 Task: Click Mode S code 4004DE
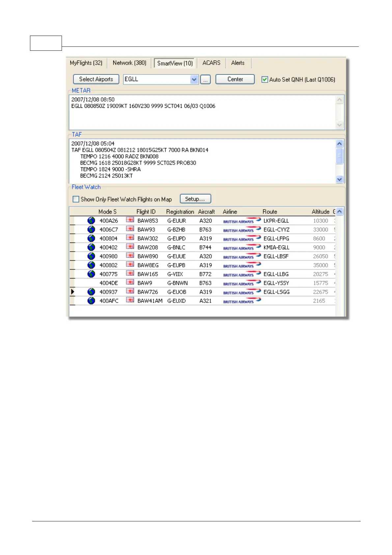tap(109, 283)
